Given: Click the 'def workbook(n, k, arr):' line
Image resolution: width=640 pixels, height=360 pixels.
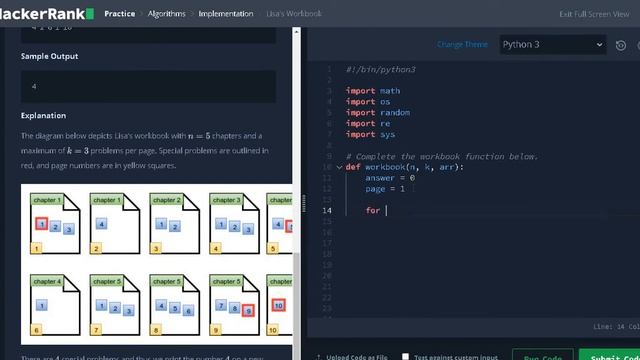Looking at the screenshot, I should [404, 167].
